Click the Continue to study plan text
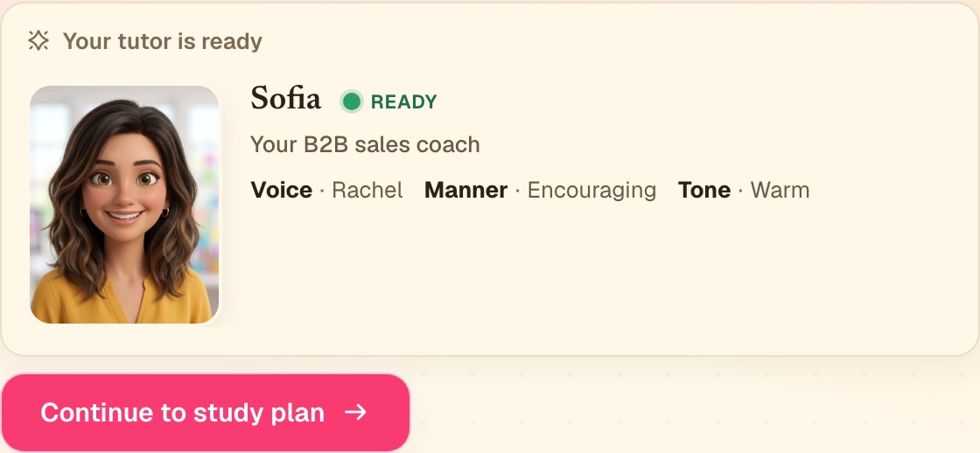 pos(183,413)
